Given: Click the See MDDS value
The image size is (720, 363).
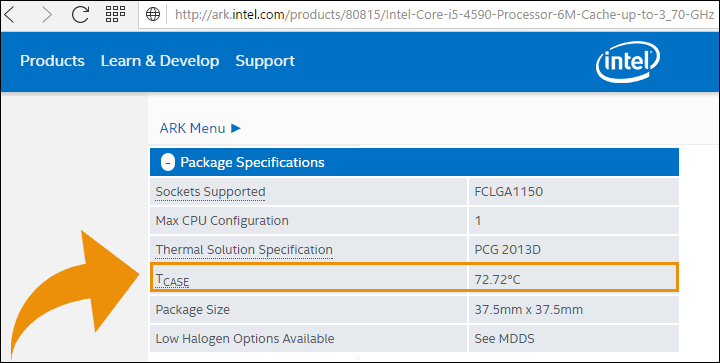Looking at the screenshot, I should click(x=504, y=339).
